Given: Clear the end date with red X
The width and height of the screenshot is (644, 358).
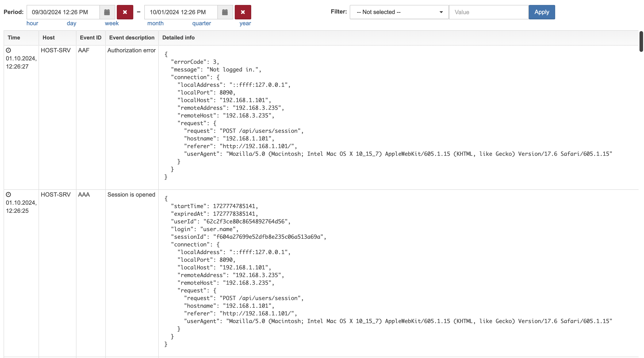Looking at the screenshot, I should [243, 12].
